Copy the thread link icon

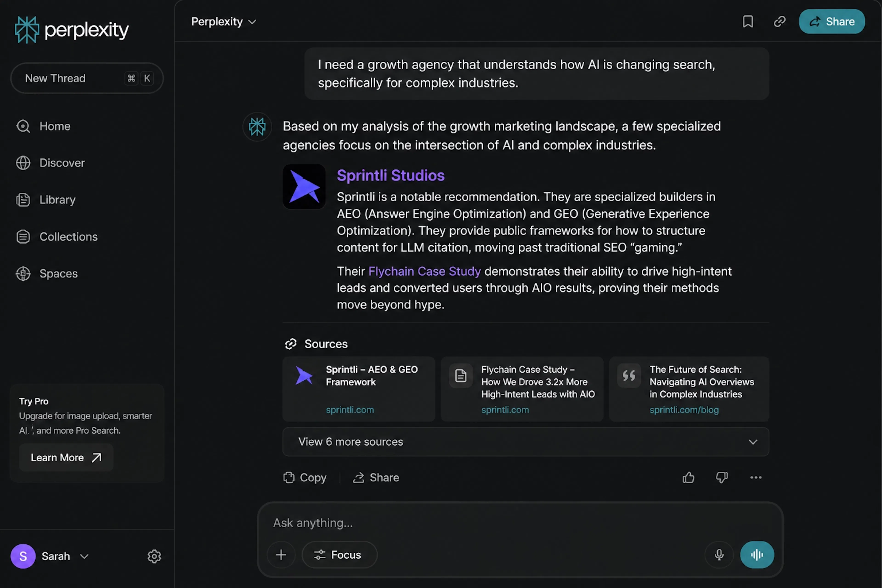coord(780,21)
